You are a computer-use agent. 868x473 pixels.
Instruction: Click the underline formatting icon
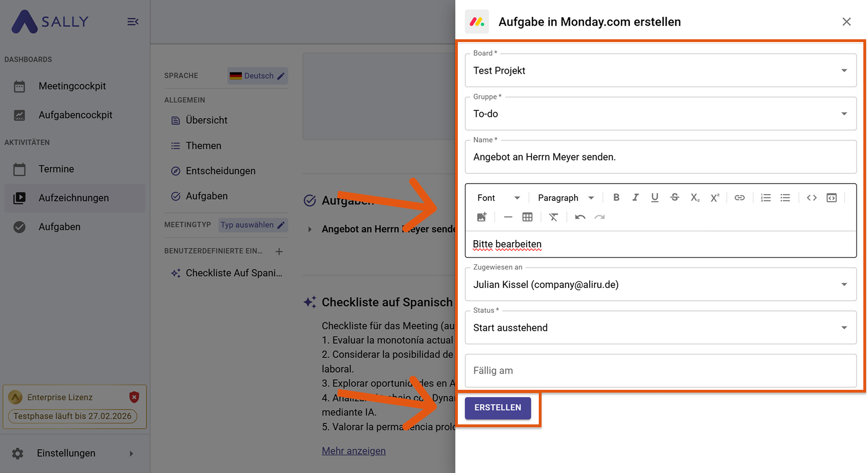coord(655,198)
